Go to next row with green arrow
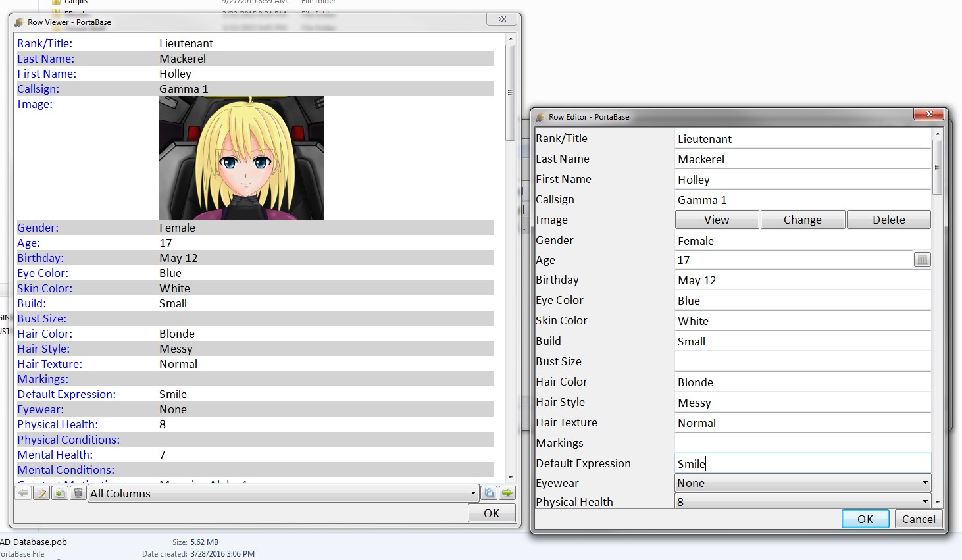This screenshot has width=962, height=560. coord(507,493)
